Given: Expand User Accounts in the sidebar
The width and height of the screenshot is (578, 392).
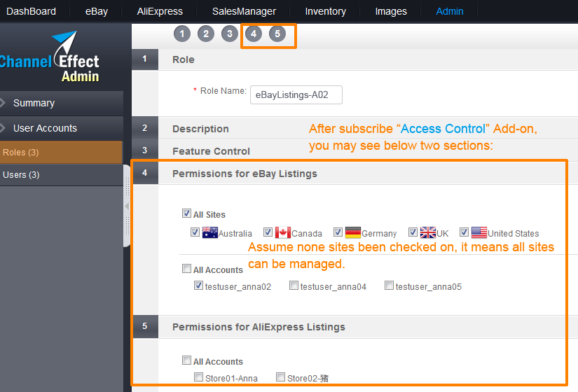Looking at the screenshot, I should 61,128.
